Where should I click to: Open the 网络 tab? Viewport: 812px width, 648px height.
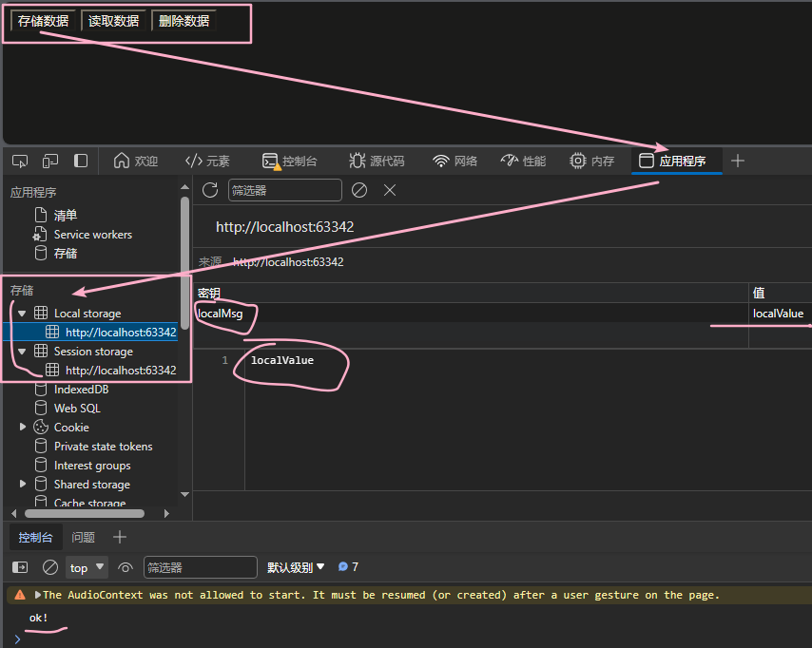coord(454,161)
